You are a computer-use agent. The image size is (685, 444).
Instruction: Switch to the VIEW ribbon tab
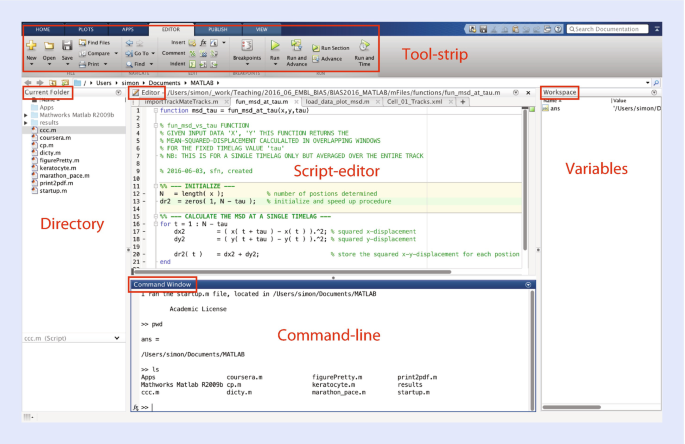pyautogui.click(x=261, y=29)
